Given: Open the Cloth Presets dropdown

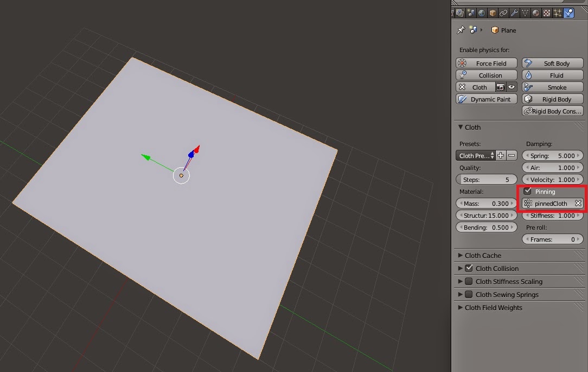Looking at the screenshot, I should 475,155.
